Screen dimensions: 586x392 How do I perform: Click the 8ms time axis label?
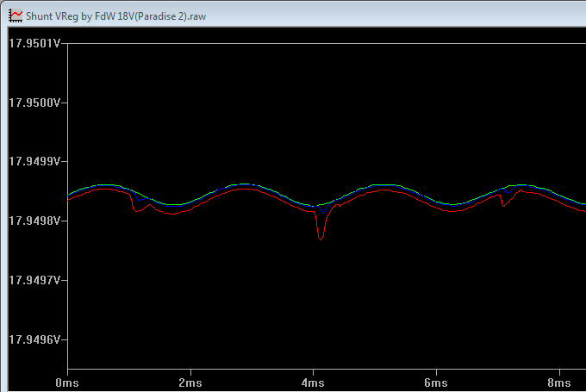point(559,383)
